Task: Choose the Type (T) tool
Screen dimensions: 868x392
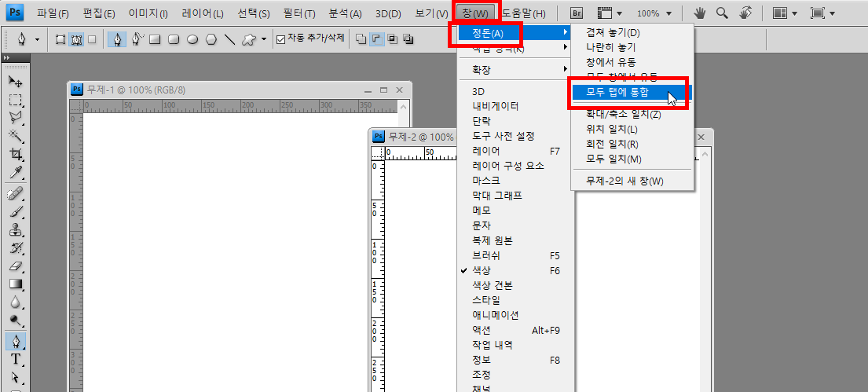Action: [16, 360]
